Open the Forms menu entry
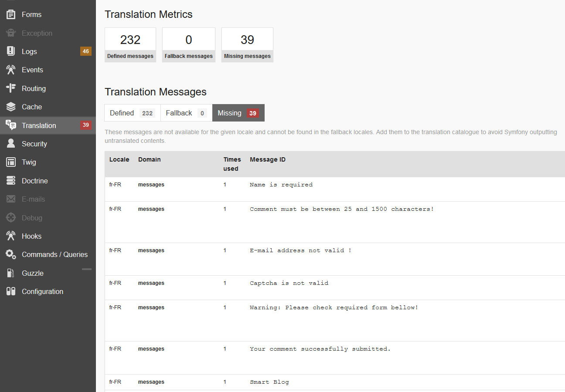 48,14
